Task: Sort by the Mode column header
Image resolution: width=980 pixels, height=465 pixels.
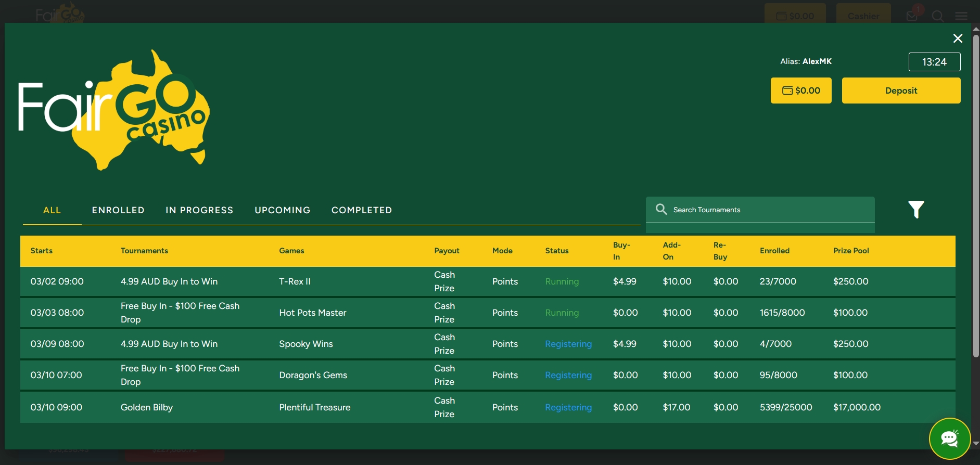Action: point(502,251)
